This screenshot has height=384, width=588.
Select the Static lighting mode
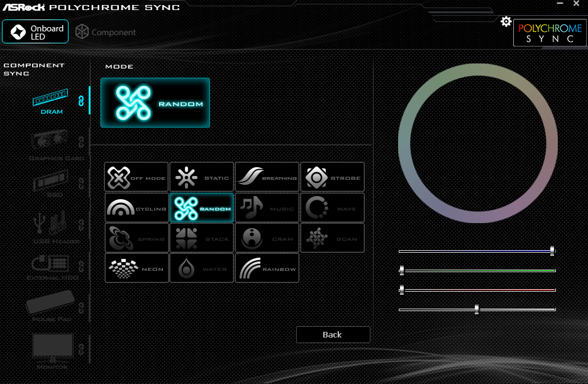pos(201,177)
